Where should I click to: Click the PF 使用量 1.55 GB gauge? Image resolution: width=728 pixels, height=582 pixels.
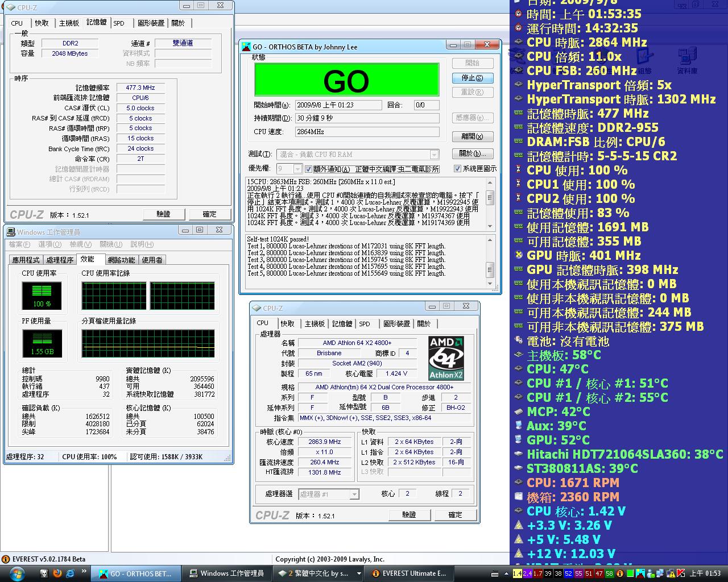coord(42,343)
